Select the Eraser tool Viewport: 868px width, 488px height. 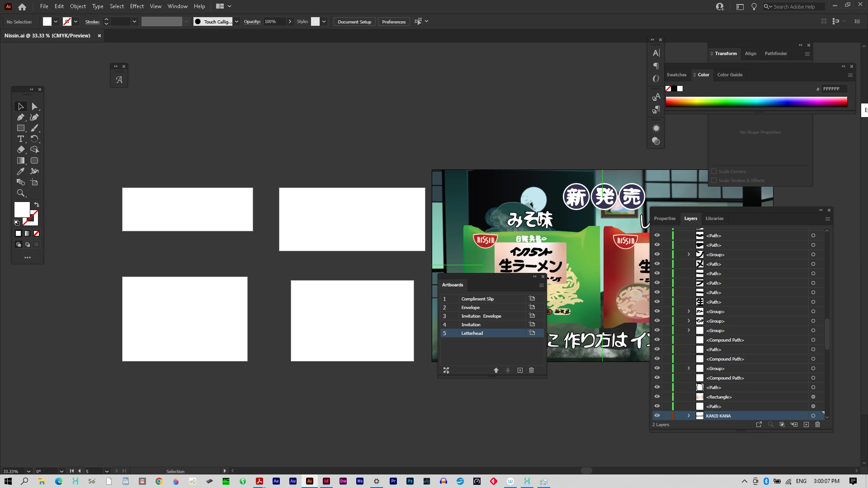[x=20, y=150]
